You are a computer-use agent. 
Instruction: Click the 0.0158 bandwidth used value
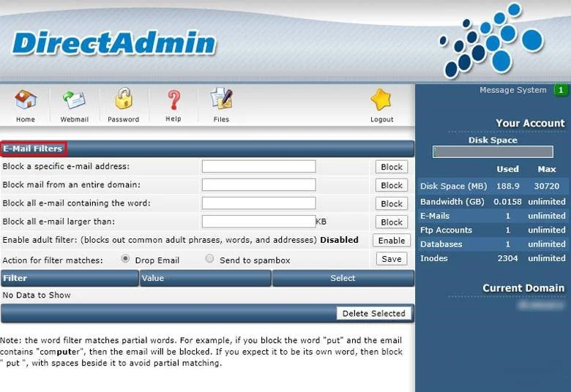pyautogui.click(x=507, y=202)
